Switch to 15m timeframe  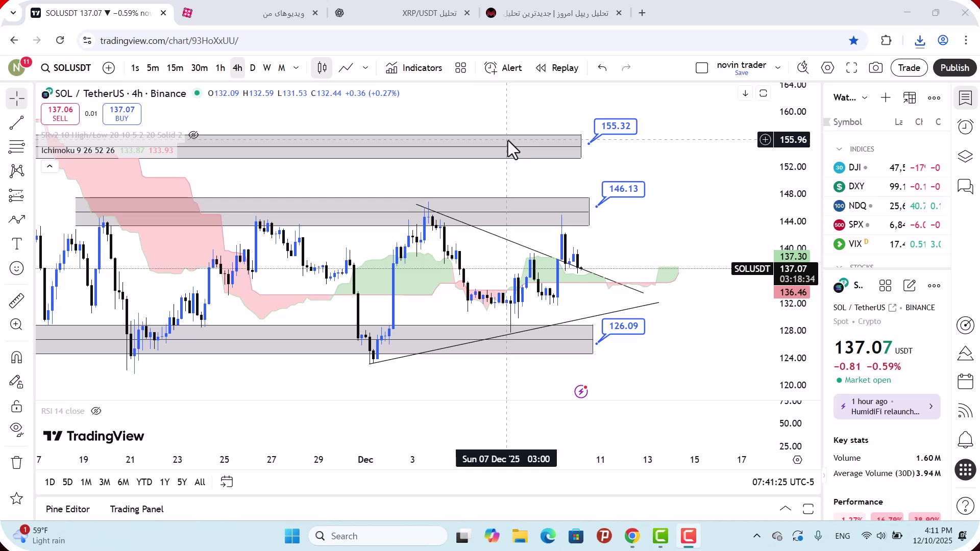(x=175, y=68)
